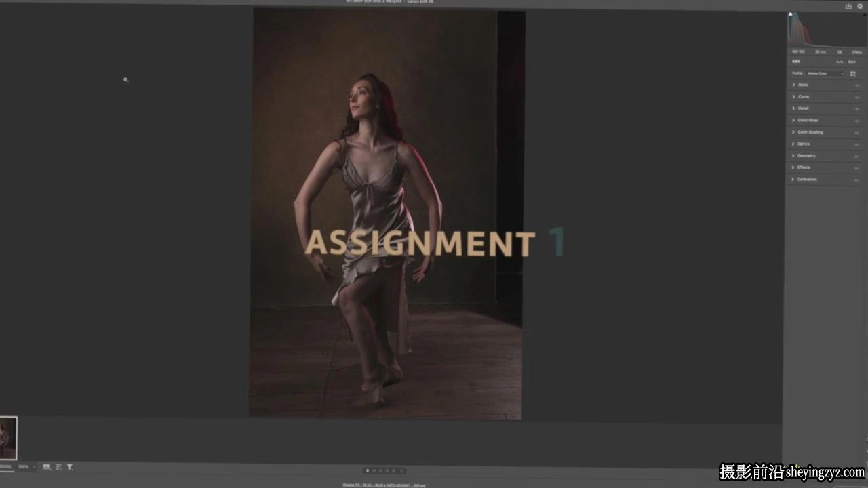Toggle Calibration panel visibility eye

[x=857, y=180]
